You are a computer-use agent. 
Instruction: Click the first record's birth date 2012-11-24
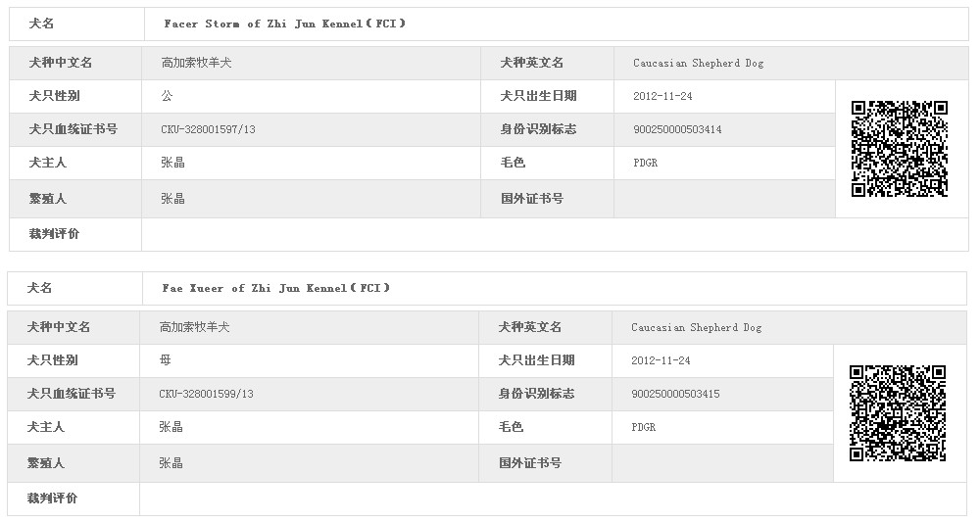662,96
